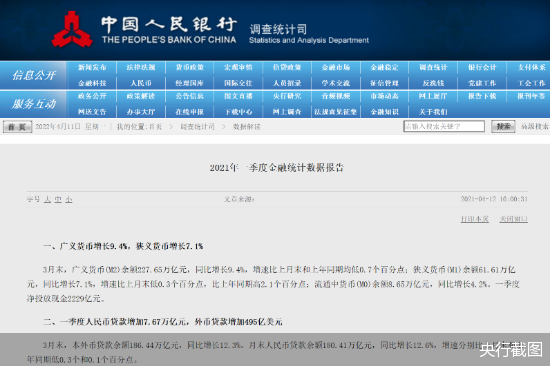The width and height of the screenshot is (550, 366).
Task: Open the 法律法规 menu item
Action: (x=141, y=67)
